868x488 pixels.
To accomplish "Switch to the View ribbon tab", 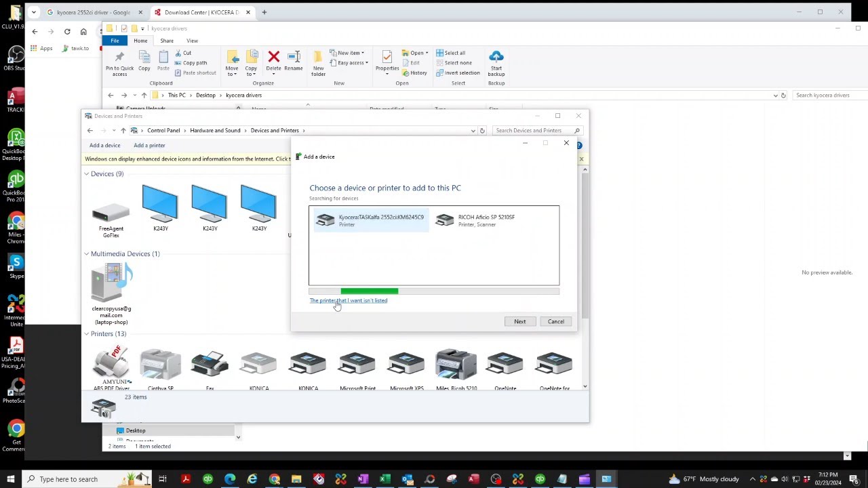I will coord(192,41).
